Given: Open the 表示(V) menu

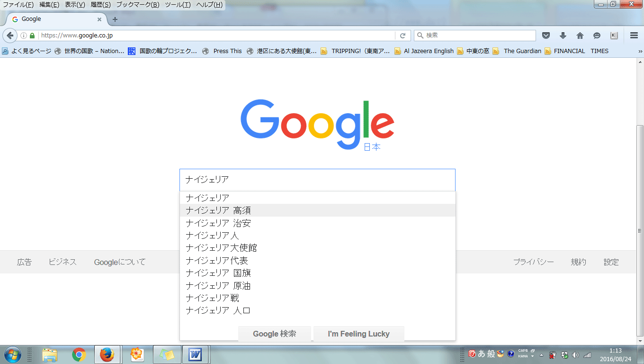Looking at the screenshot, I should tap(75, 5).
